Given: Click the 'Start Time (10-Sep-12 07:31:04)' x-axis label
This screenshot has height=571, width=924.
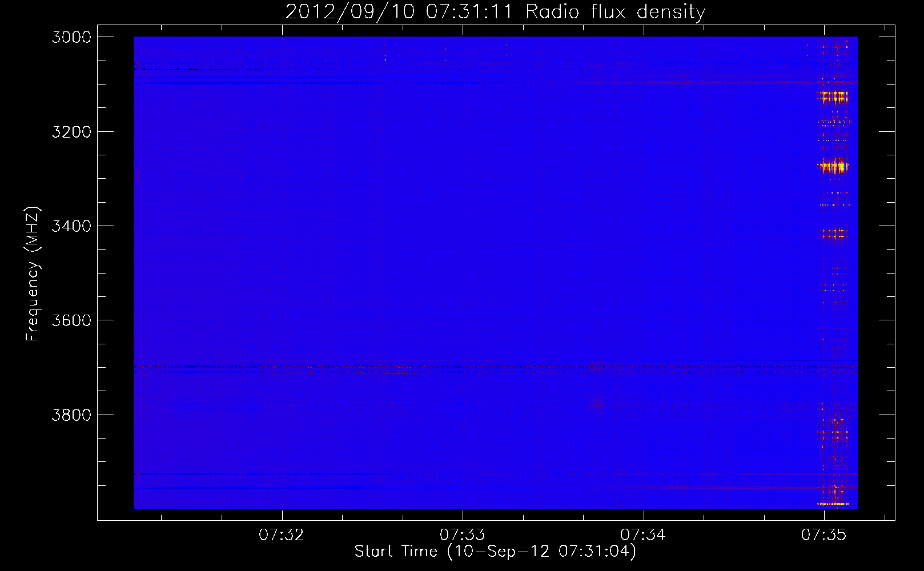Looking at the screenshot, I should (495, 552).
